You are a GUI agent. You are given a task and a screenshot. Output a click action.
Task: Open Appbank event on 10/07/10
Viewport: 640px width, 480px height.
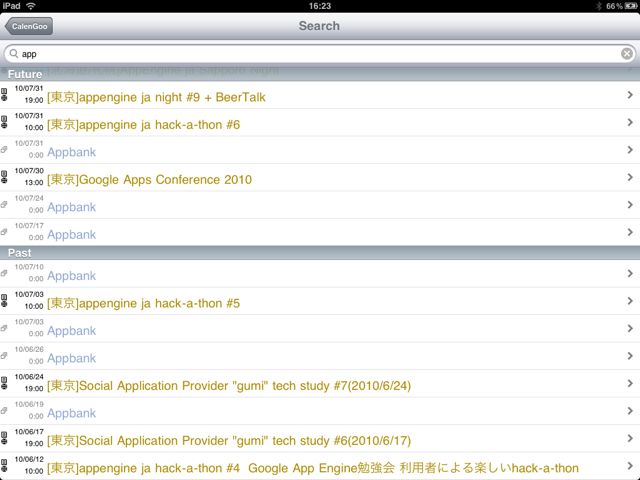click(x=320, y=273)
